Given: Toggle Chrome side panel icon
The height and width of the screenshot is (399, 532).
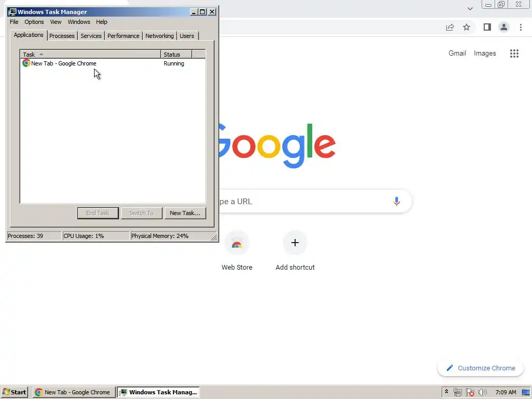Looking at the screenshot, I should [x=487, y=27].
